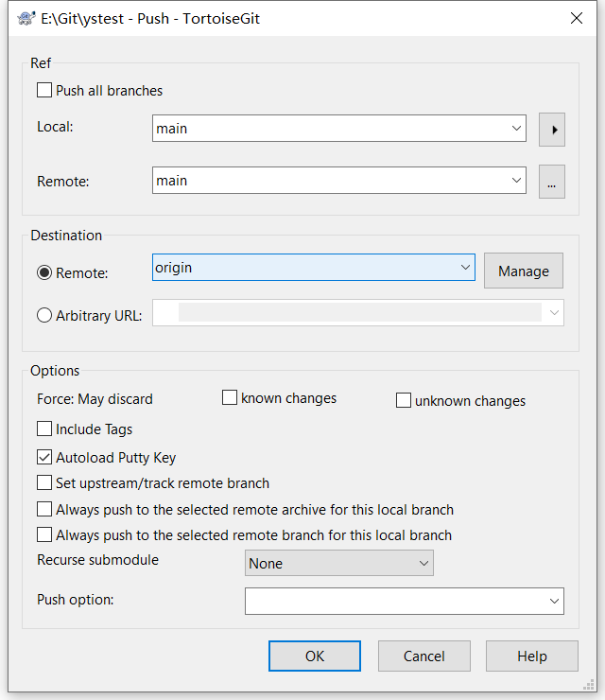Open the Recurse submodule None dropdown
The image size is (605, 700).
click(x=339, y=563)
